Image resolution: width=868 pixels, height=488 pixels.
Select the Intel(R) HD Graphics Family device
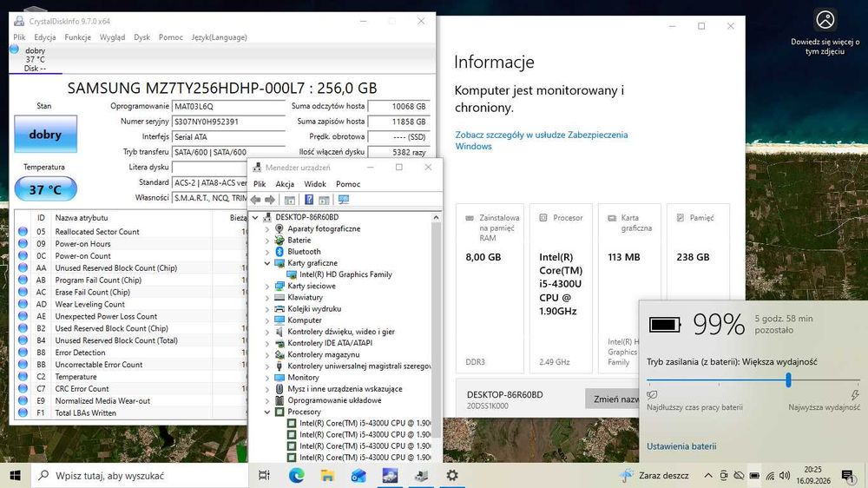pos(345,274)
